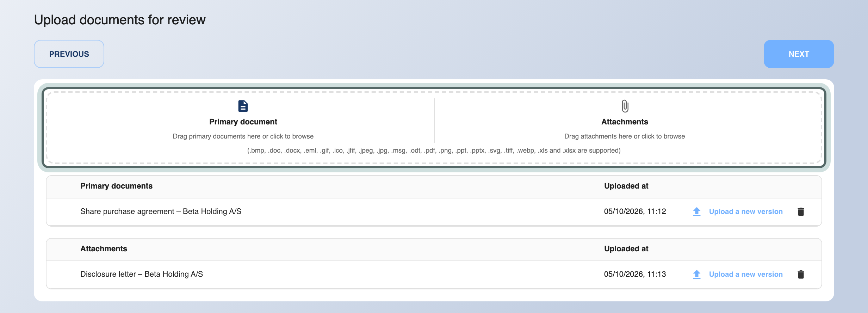
Task: Select the 'Attachments' drop zone heading
Action: click(x=625, y=122)
